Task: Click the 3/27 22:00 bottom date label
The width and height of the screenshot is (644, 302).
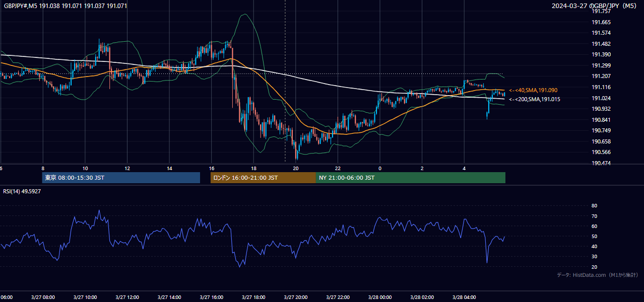Action: [338, 297]
